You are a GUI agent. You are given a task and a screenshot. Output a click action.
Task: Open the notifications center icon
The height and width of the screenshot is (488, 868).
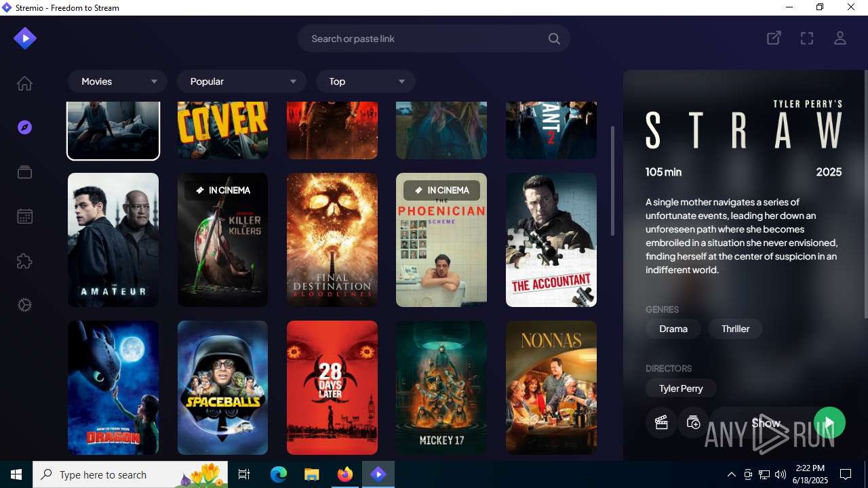[x=846, y=474]
